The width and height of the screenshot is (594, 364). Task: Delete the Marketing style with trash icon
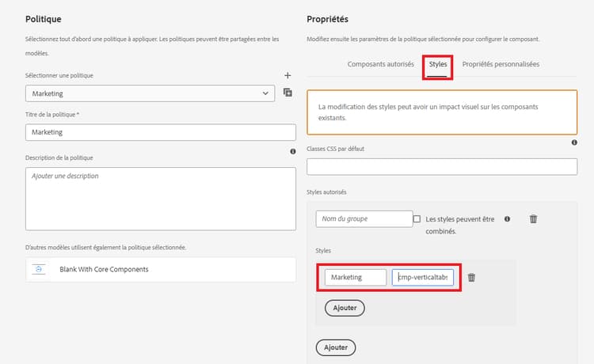pyautogui.click(x=471, y=278)
